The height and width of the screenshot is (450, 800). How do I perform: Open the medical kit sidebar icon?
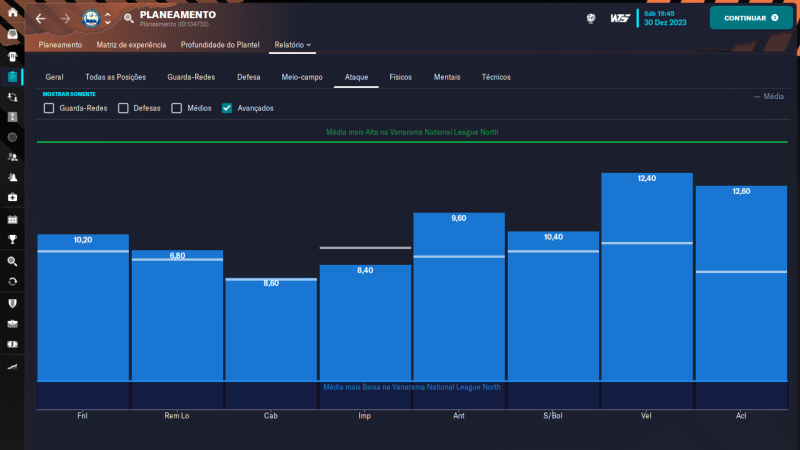point(12,198)
